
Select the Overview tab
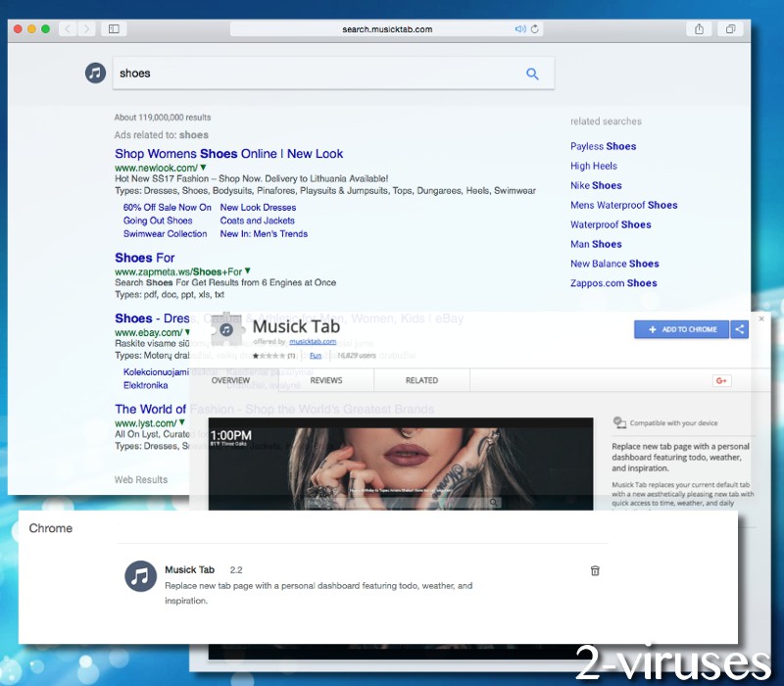tap(231, 380)
